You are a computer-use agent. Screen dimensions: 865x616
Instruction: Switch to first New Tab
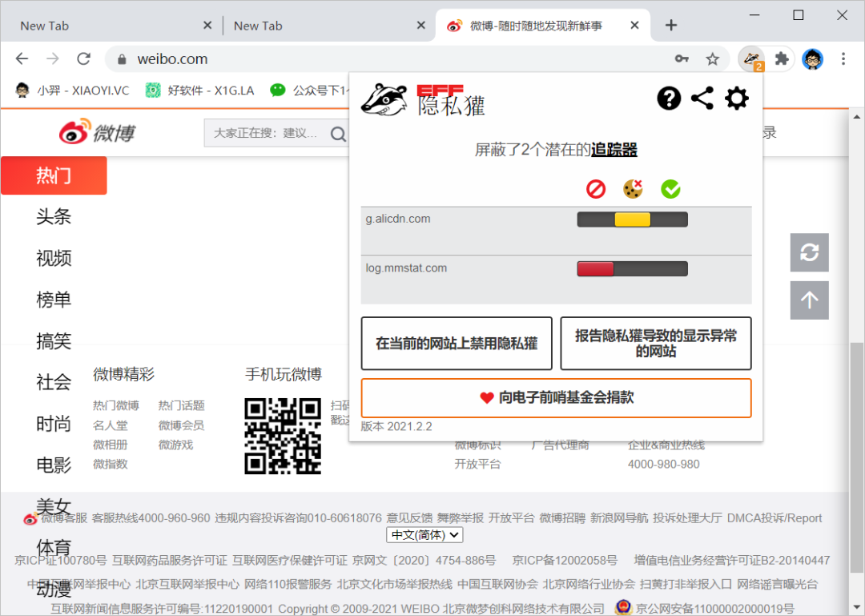pyautogui.click(x=110, y=26)
